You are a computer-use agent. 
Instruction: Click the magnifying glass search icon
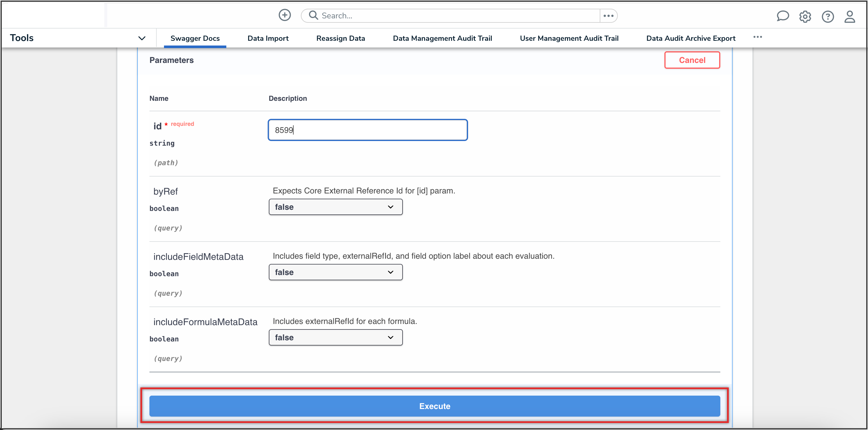click(313, 15)
